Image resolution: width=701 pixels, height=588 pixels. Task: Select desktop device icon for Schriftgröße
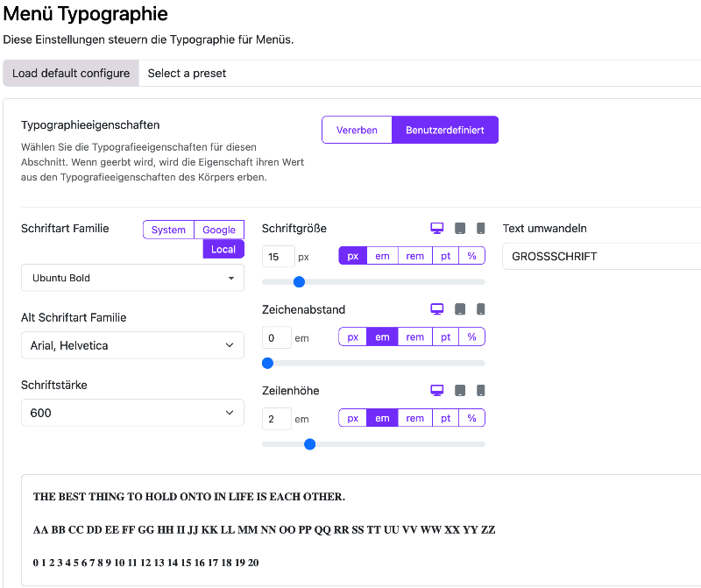click(437, 229)
